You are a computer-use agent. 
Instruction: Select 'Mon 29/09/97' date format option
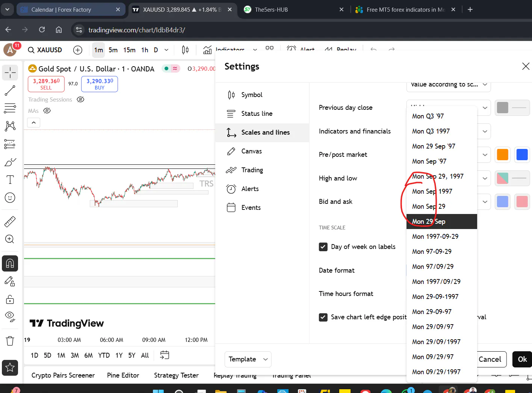[442, 327]
